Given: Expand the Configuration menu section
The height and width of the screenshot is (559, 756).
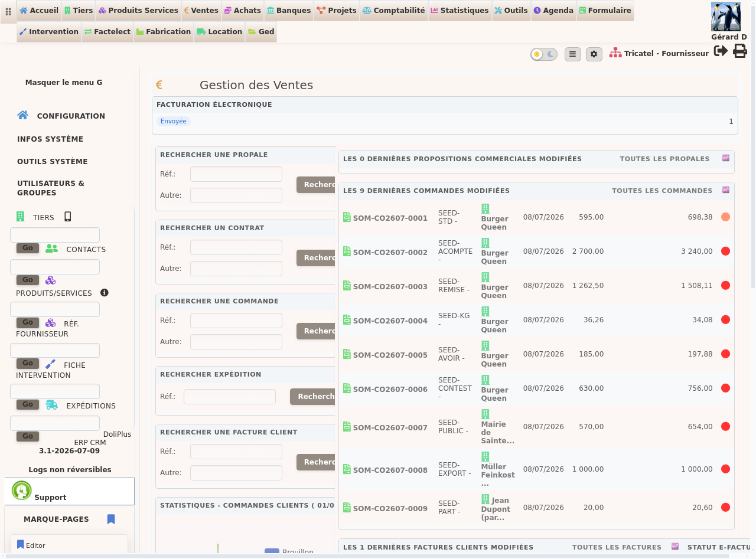Looking at the screenshot, I should 71,116.
